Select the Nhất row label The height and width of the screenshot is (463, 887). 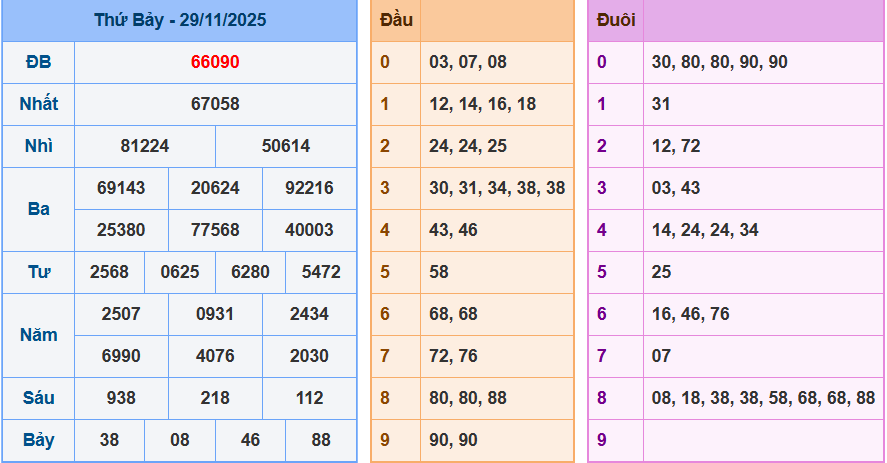coord(38,104)
